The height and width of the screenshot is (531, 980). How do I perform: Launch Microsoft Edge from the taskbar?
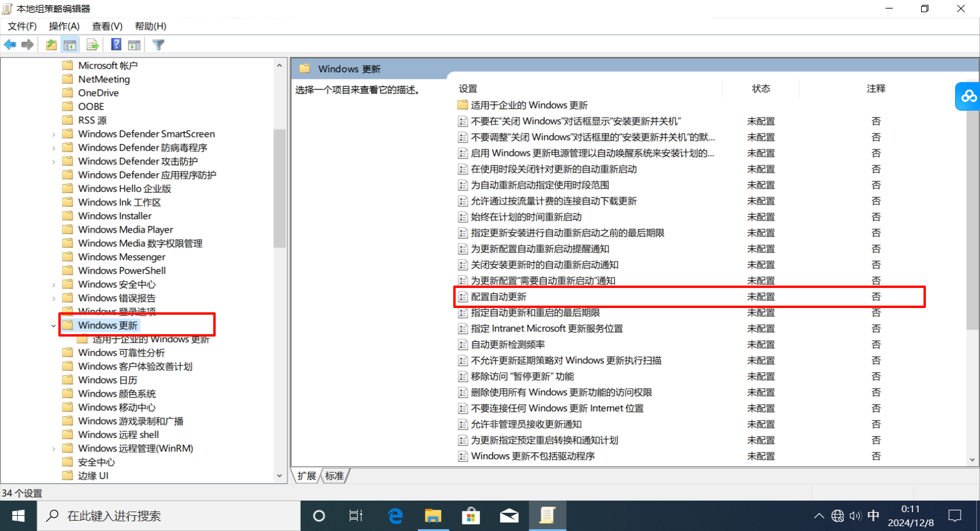(396, 516)
